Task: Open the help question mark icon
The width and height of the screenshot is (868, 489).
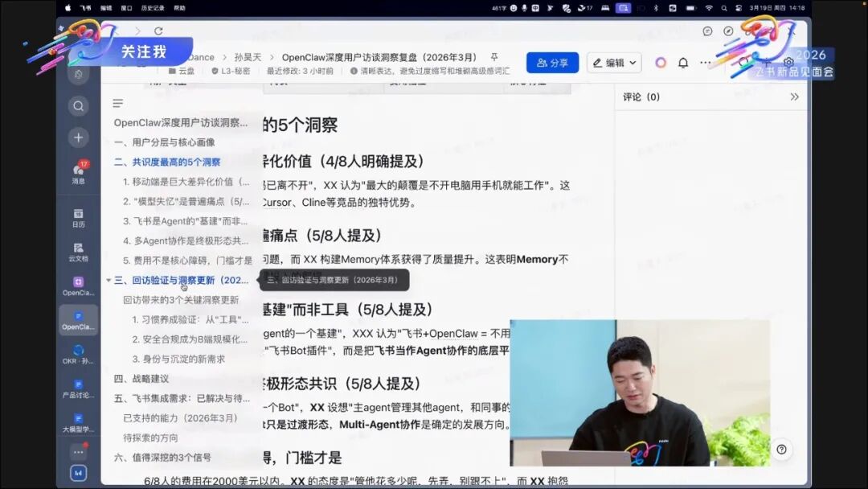Action: 781,450
